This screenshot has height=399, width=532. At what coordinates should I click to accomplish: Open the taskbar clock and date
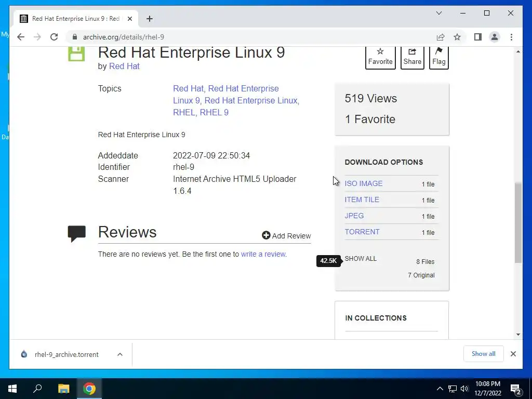[487, 389]
